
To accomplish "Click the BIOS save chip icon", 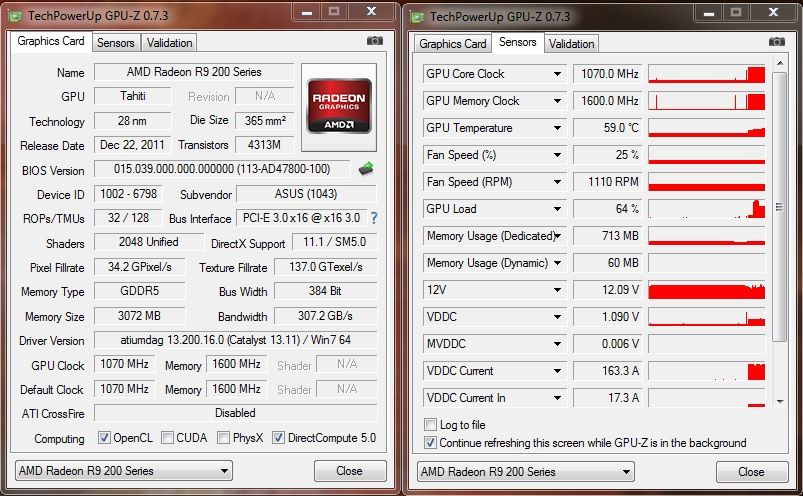I will tap(366, 169).
